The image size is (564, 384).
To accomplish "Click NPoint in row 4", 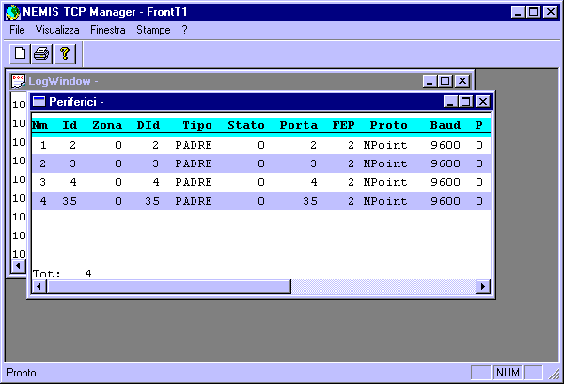I will (385, 201).
